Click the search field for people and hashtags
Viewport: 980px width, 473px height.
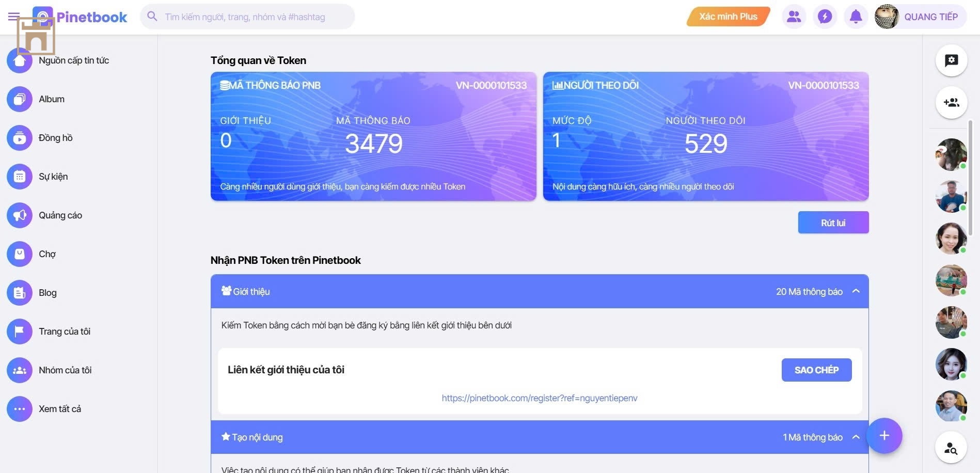coord(247,17)
